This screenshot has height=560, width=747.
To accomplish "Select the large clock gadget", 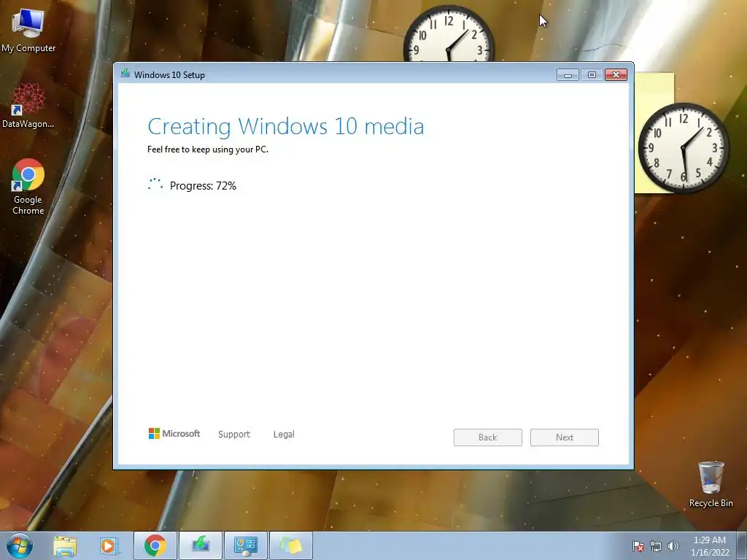I will pos(684,147).
